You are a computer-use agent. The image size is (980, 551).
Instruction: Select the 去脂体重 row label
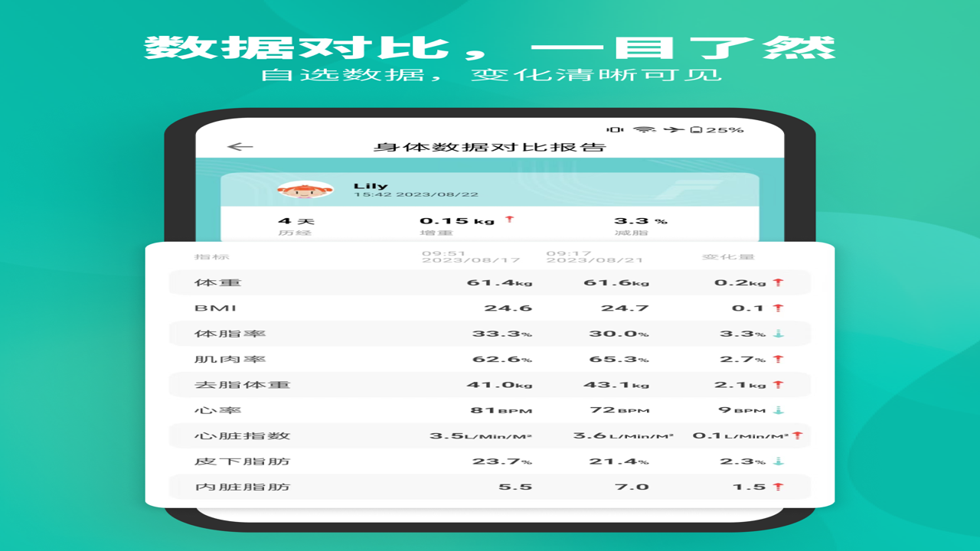(242, 384)
